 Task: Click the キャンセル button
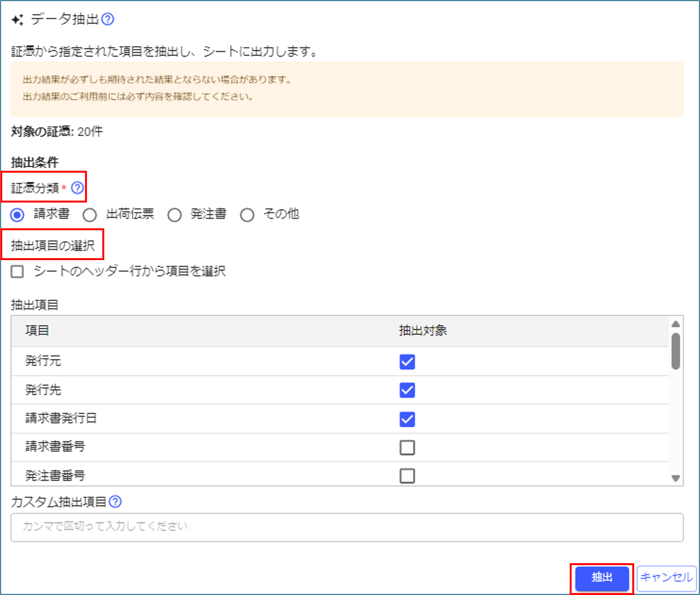[666, 577]
